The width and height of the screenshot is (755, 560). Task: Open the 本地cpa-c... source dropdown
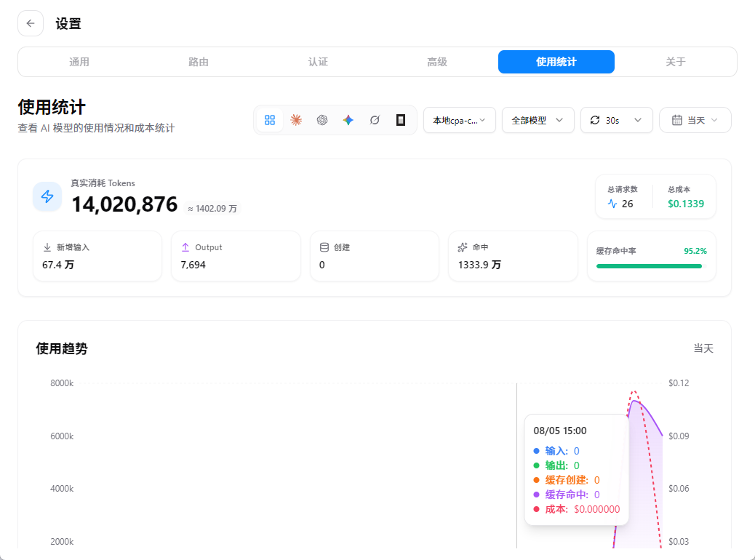(x=460, y=120)
